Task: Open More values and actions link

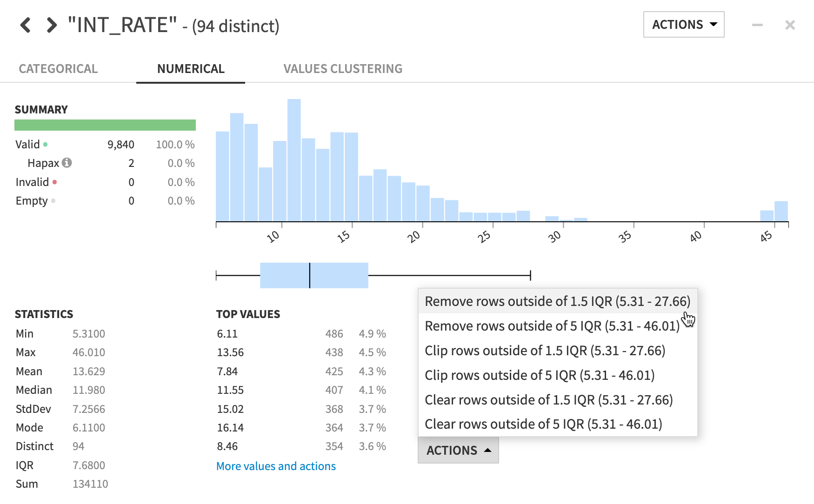Action: click(276, 466)
